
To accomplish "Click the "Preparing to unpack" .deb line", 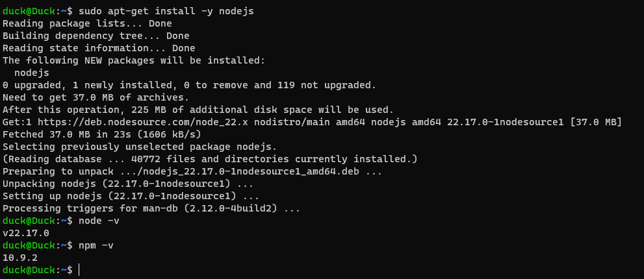I will pos(192,171).
